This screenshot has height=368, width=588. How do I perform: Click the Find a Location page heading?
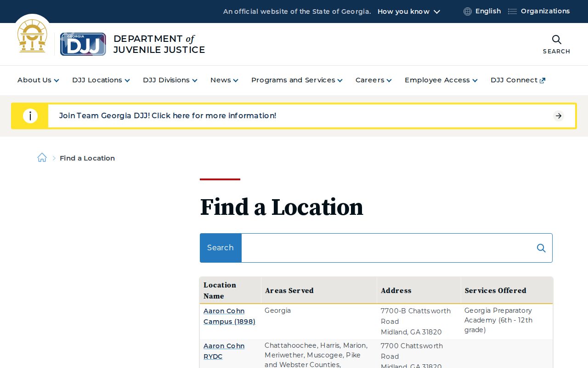click(282, 207)
